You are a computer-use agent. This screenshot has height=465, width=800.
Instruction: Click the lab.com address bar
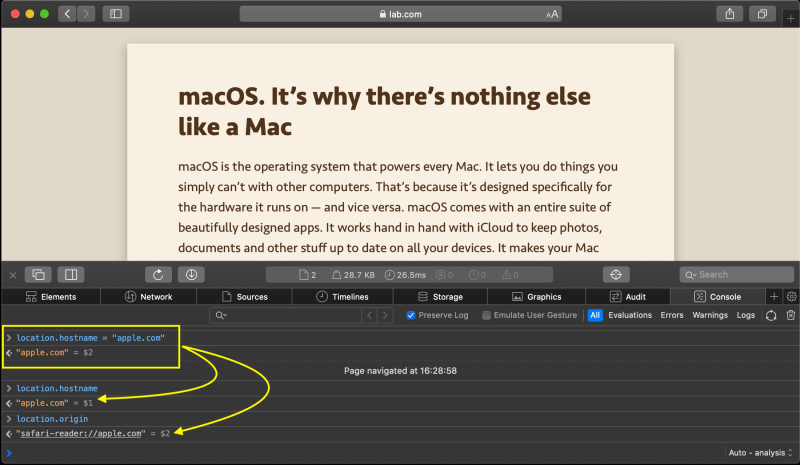point(401,14)
